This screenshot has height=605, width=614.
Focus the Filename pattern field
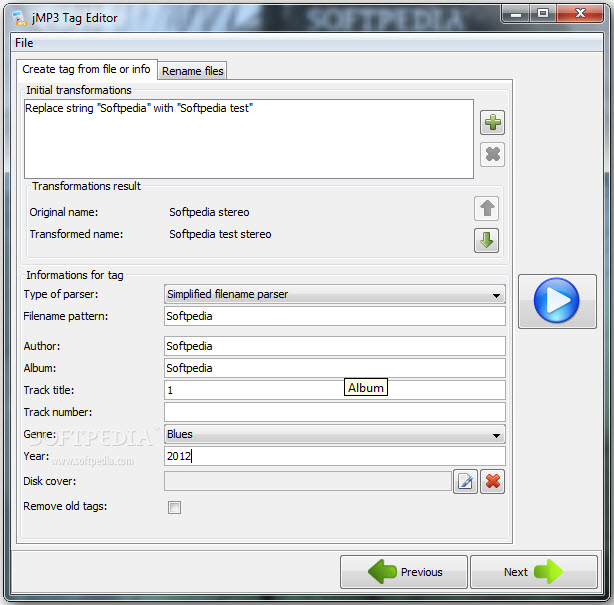click(335, 316)
